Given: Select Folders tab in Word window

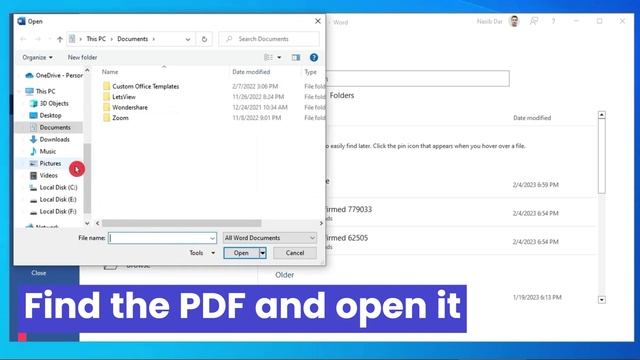Looking at the screenshot, I should coord(342,96).
